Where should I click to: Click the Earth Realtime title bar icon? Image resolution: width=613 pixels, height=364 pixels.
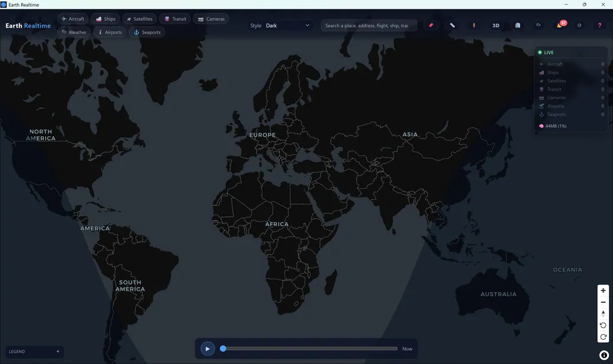(x=4, y=4)
